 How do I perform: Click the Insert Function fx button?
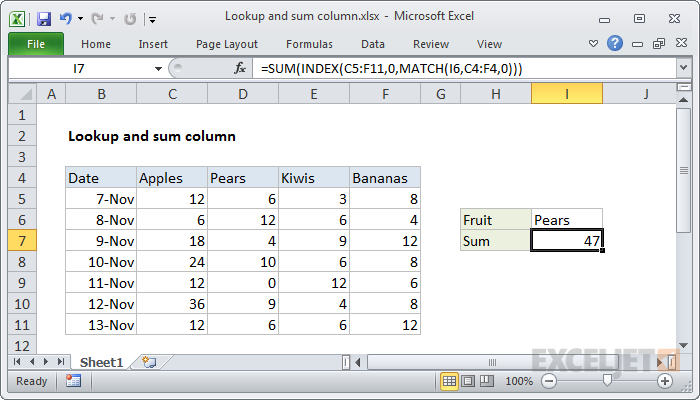coord(240,68)
